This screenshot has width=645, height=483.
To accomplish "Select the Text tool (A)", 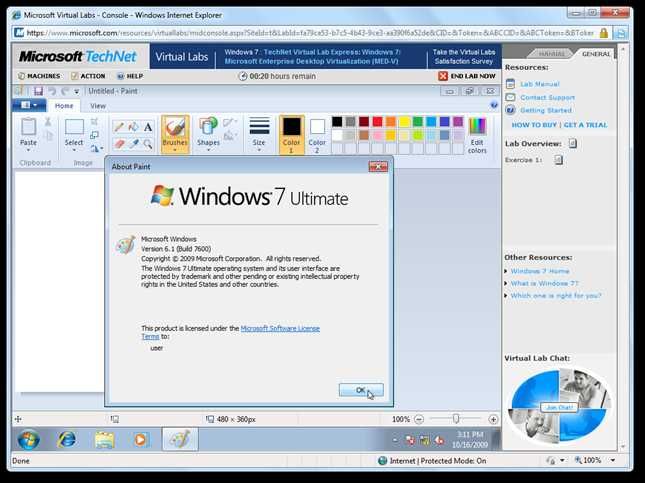I will point(148,127).
